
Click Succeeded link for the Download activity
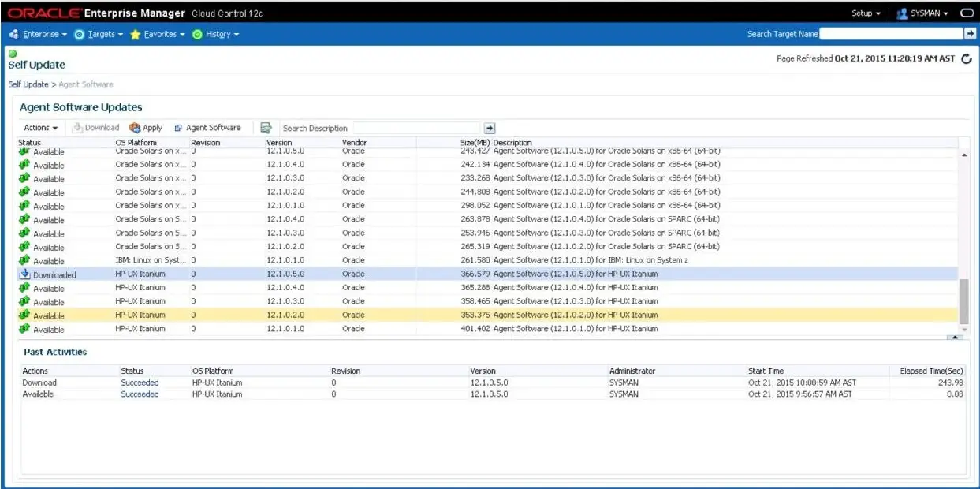coord(140,383)
